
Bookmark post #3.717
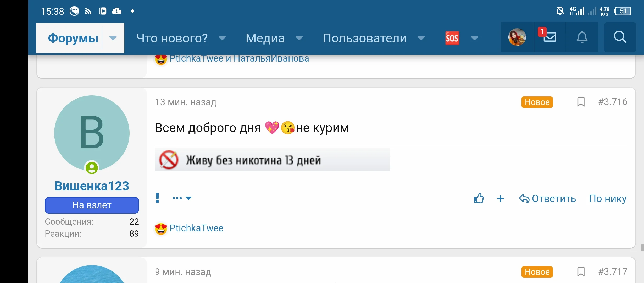tap(581, 271)
